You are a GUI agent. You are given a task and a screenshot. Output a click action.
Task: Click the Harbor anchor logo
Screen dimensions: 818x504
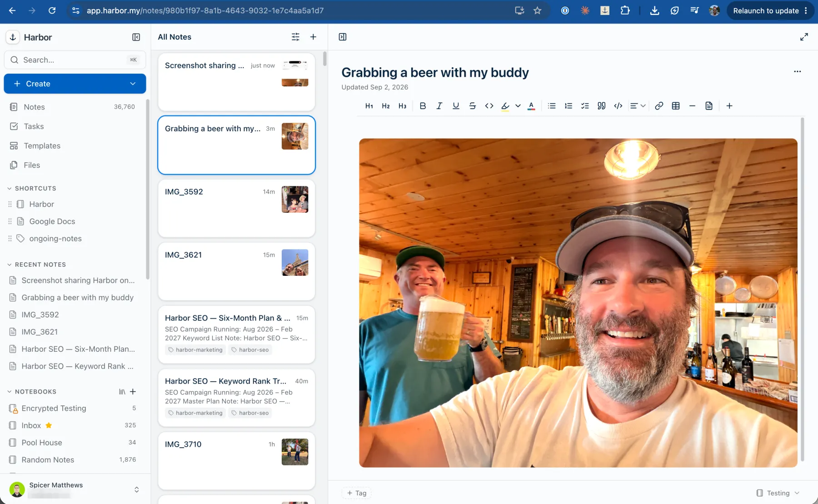[13, 37]
